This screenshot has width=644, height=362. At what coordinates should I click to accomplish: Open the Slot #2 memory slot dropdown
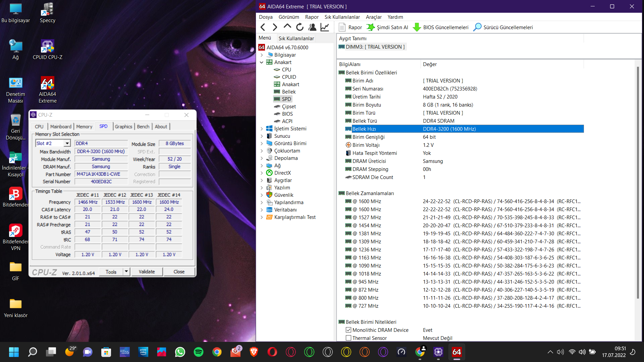[x=67, y=143]
